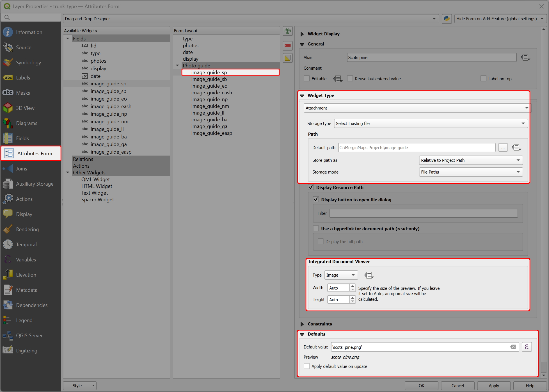This screenshot has width=549, height=392.
Task: Open Python form init code editor
Action: click(x=446, y=19)
